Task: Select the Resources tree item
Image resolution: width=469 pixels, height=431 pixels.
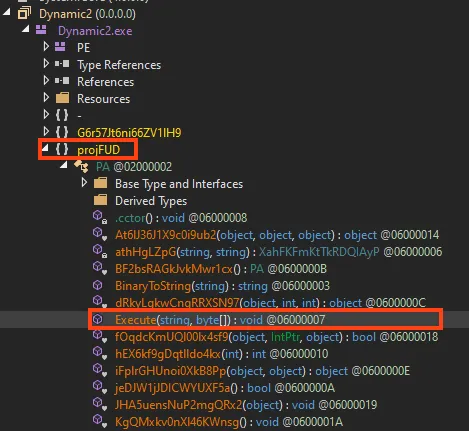Action: tap(104, 99)
